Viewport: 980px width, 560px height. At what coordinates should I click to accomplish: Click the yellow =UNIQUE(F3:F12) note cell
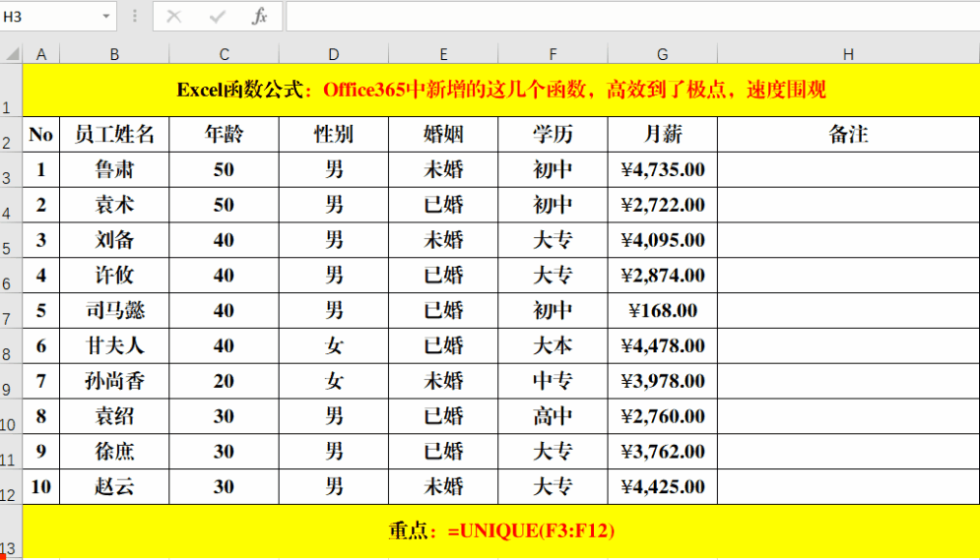coord(501,531)
